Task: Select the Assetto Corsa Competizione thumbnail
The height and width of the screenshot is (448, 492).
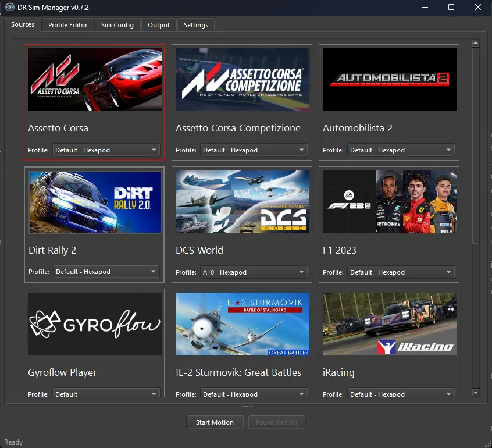Action: point(243,80)
